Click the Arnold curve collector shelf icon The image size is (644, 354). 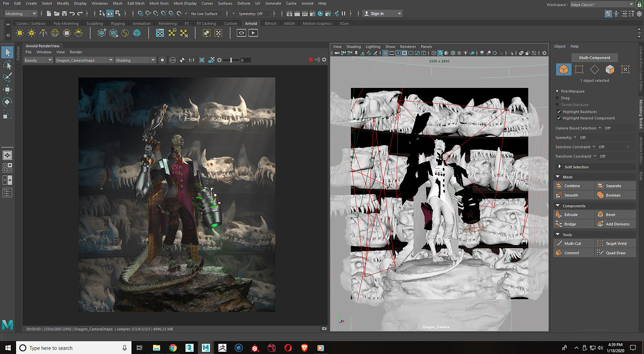click(x=125, y=33)
